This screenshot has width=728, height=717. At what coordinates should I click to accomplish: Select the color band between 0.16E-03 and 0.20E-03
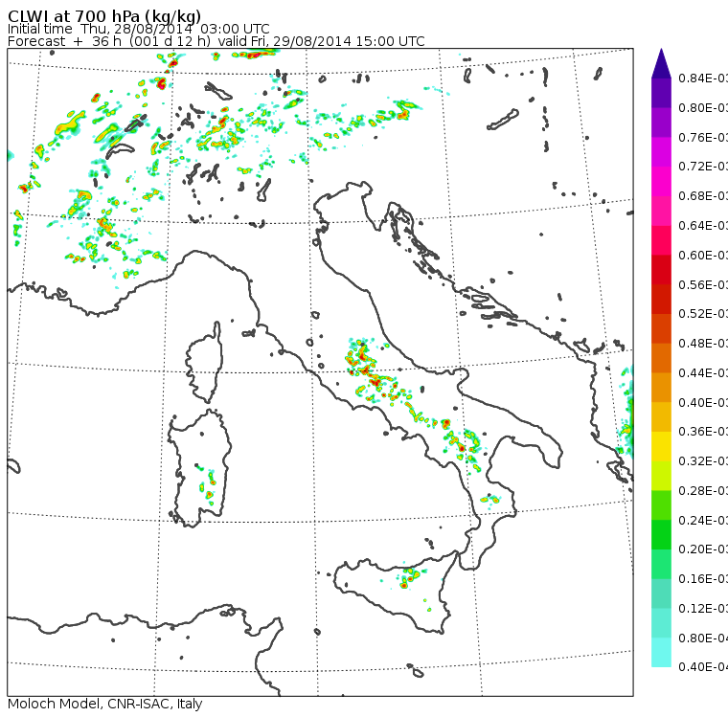[661, 565]
